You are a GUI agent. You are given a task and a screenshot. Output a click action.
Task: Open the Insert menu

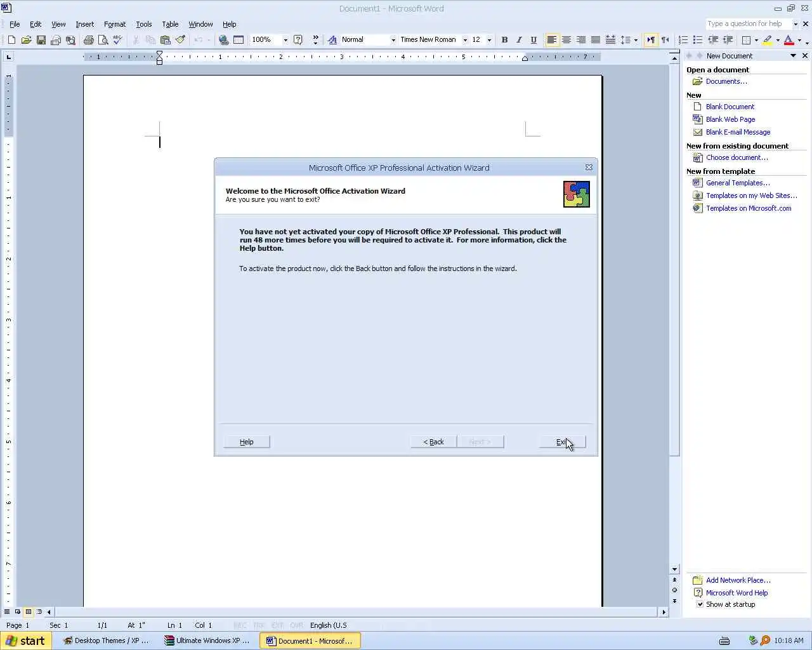84,24
